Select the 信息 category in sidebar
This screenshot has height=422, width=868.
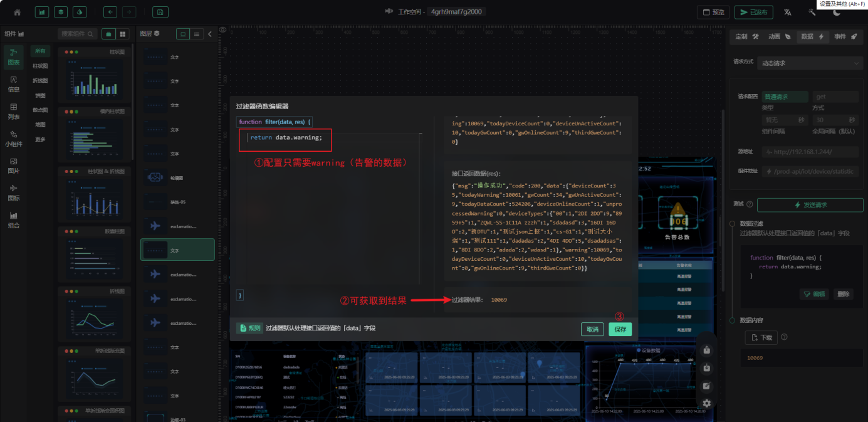tap(13, 84)
